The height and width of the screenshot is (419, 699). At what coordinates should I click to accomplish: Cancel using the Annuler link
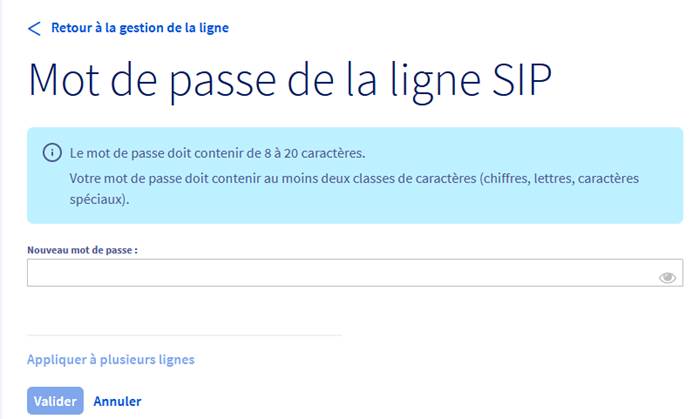[x=117, y=401]
